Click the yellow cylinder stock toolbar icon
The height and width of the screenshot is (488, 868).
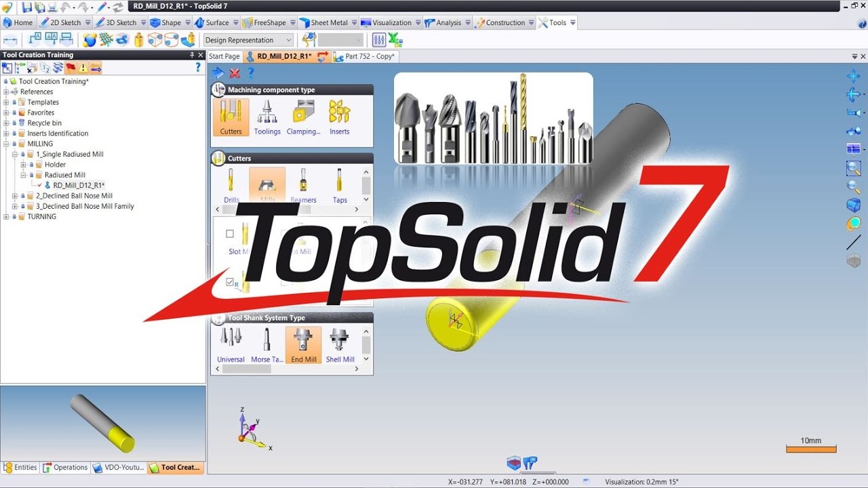[139, 40]
